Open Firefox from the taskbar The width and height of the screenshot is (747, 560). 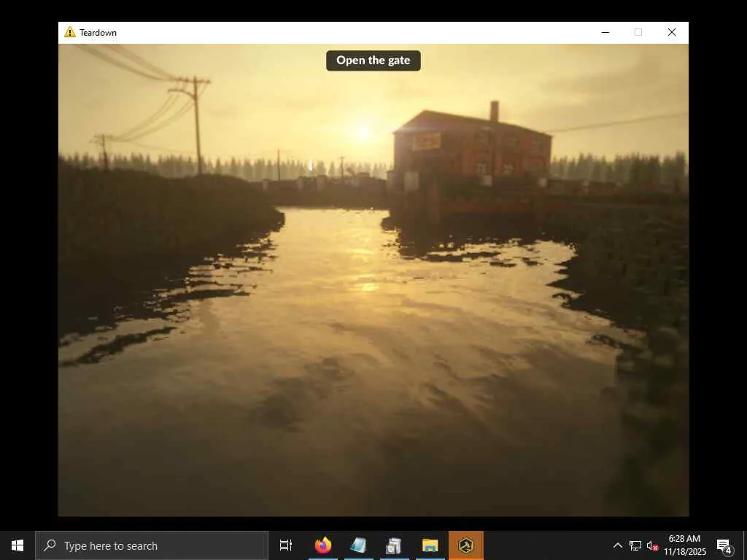(x=323, y=545)
